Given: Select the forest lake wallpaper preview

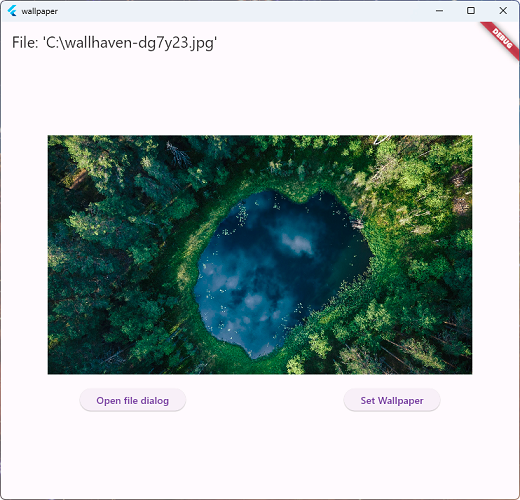Looking at the screenshot, I should click(x=260, y=255).
